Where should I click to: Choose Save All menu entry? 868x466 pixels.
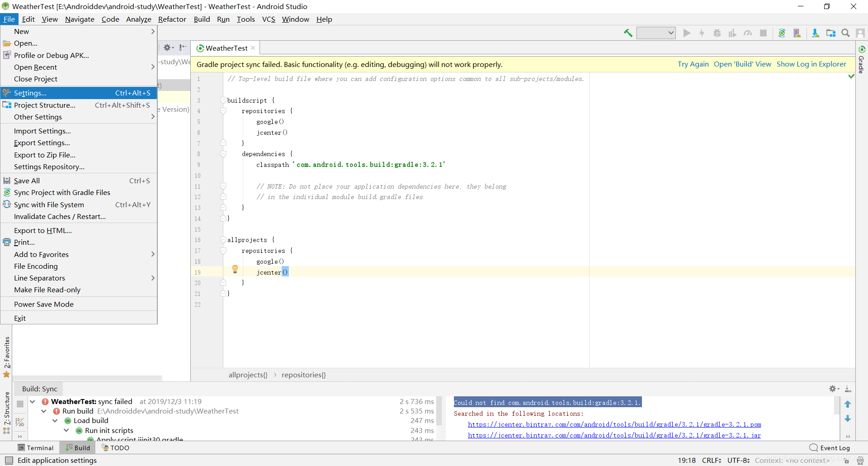(79, 181)
